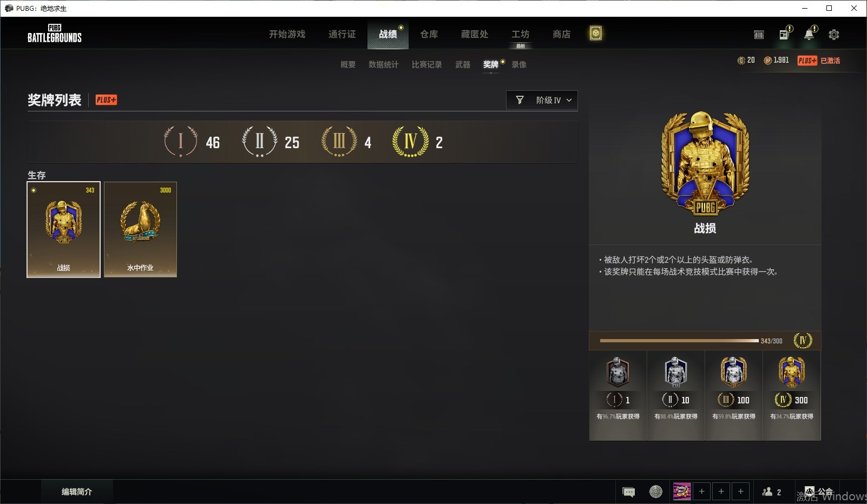Switch to the 数据统计 sub-tab

[x=383, y=64]
